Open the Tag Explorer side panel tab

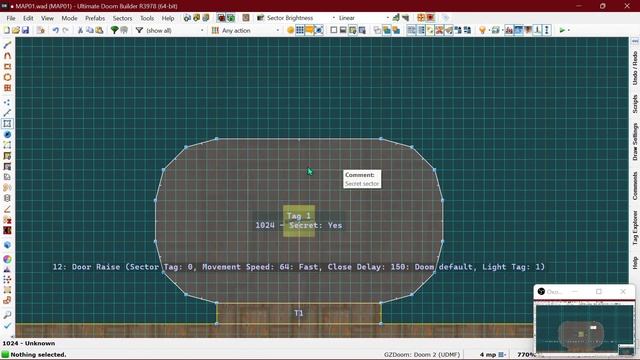[635, 228]
